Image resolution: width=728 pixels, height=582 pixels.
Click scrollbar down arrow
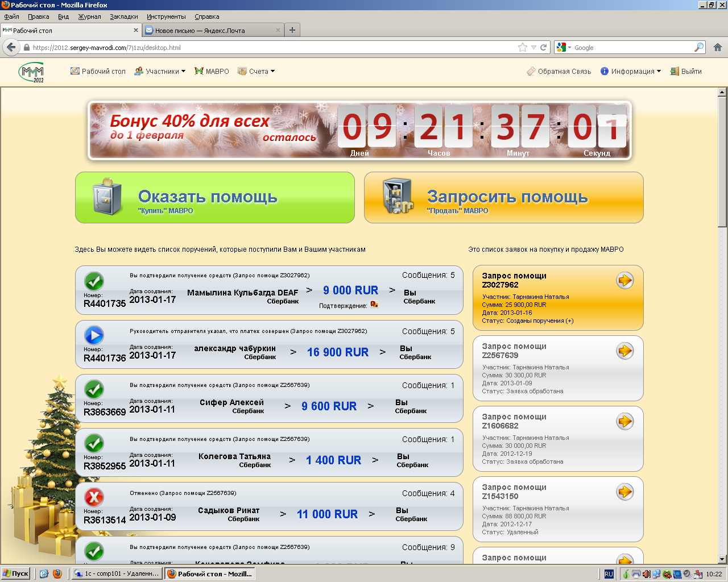(722, 559)
